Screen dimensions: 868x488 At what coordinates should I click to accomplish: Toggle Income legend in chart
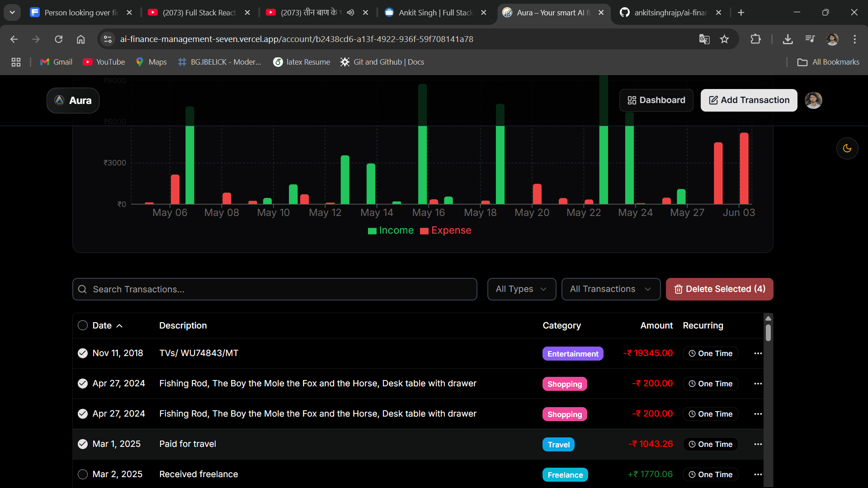391,230
